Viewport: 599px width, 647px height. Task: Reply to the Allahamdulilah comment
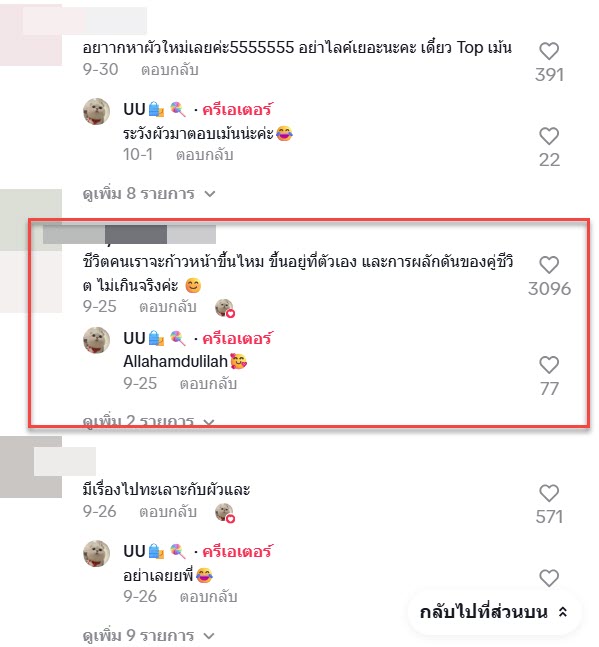(208, 384)
